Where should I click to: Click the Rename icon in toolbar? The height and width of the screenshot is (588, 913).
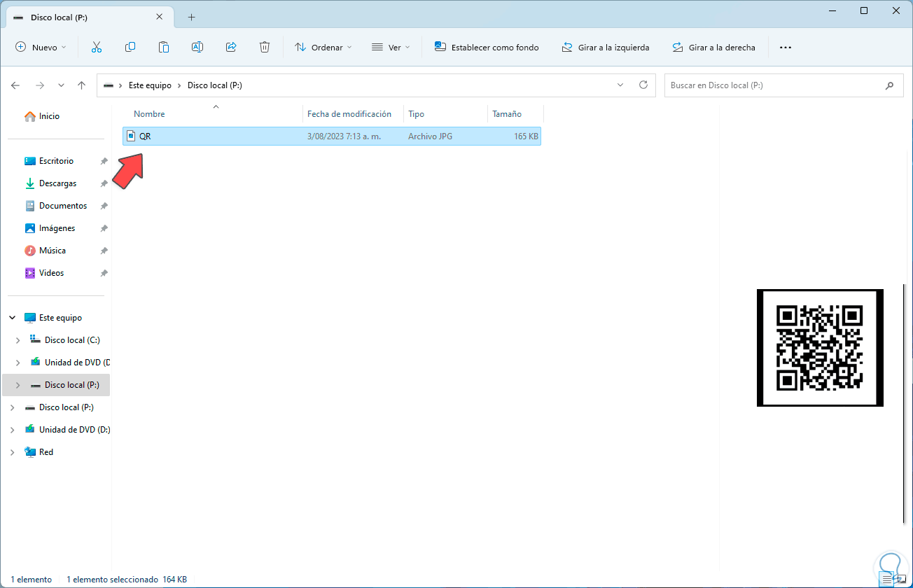click(197, 48)
